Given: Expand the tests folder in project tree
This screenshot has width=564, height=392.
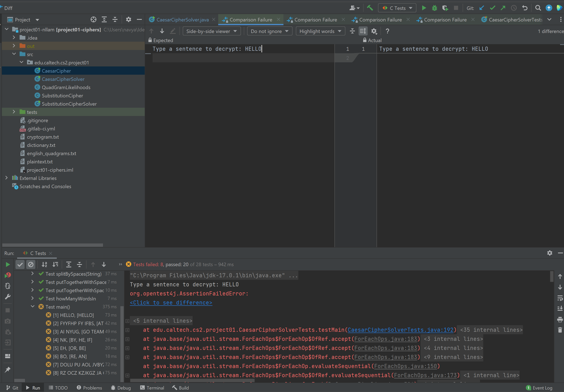Looking at the screenshot, I should point(14,112).
